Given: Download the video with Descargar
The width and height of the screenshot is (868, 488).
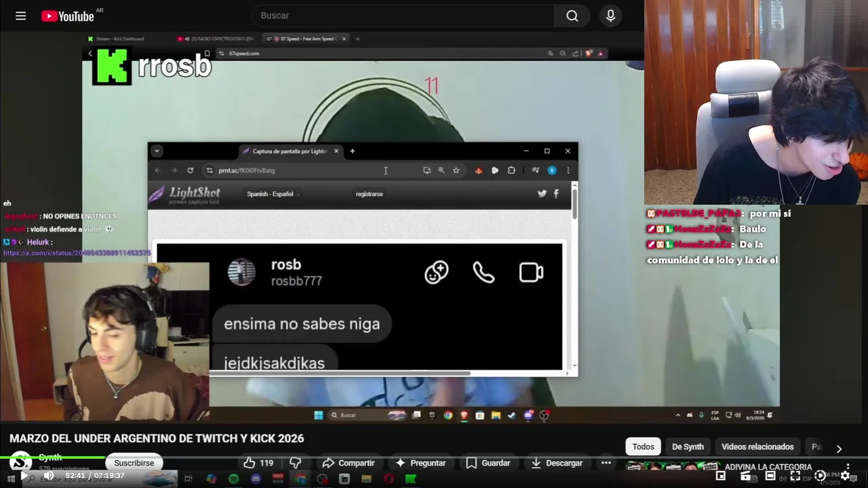Looking at the screenshot, I should (x=556, y=463).
